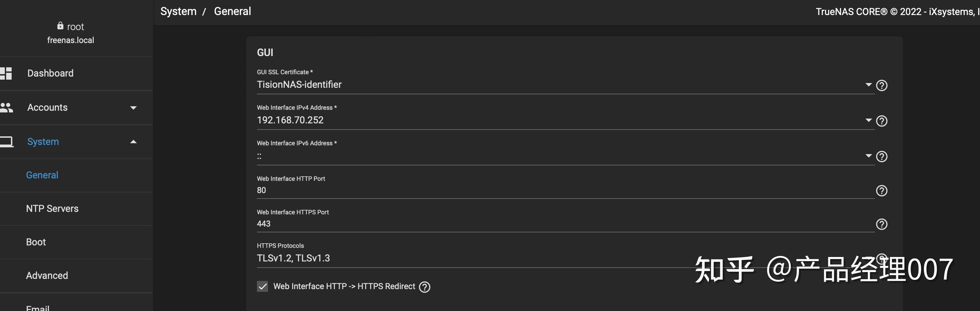
Task: Select Advanced in the sidebar
Action: click(x=47, y=275)
